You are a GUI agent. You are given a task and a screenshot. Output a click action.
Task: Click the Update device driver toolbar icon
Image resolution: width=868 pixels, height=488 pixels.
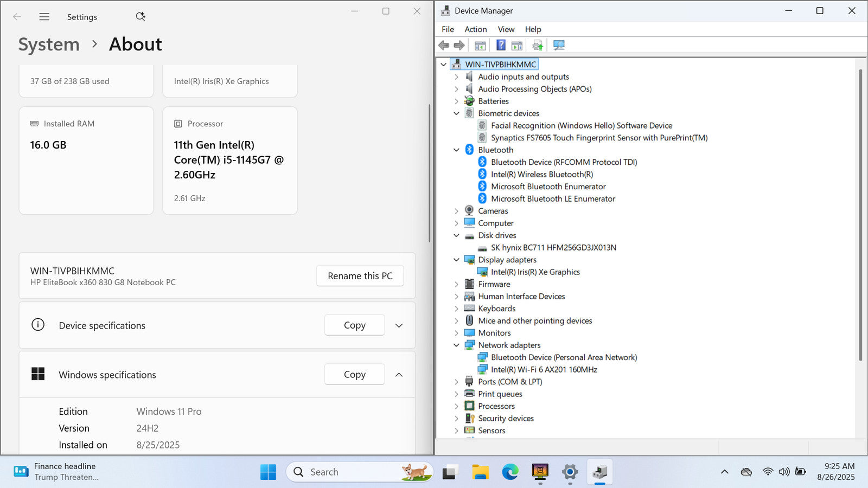537,46
